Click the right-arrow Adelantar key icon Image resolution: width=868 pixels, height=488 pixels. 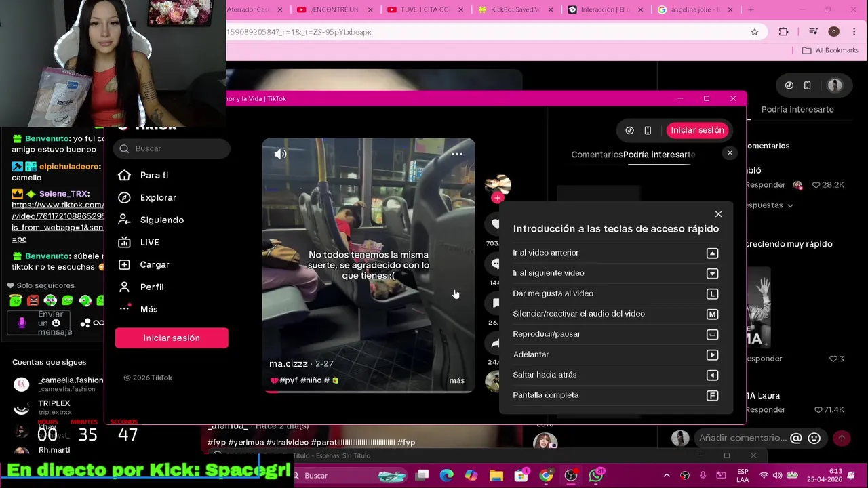[x=712, y=354]
